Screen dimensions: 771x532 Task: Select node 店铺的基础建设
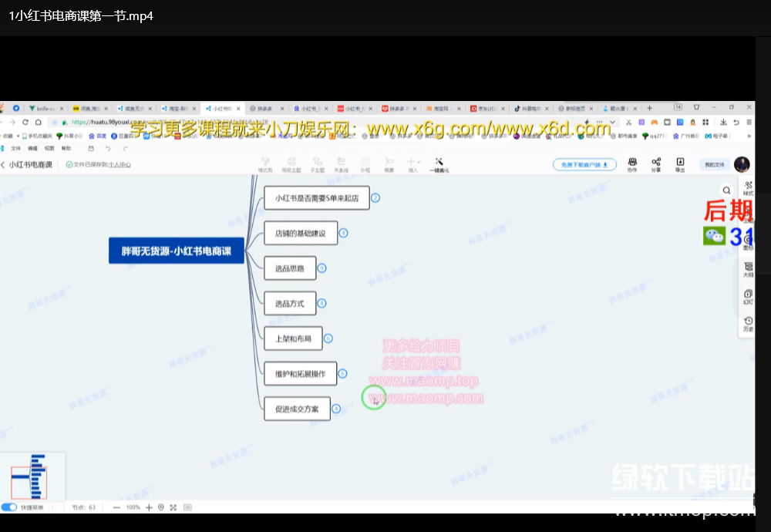(301, 233)
